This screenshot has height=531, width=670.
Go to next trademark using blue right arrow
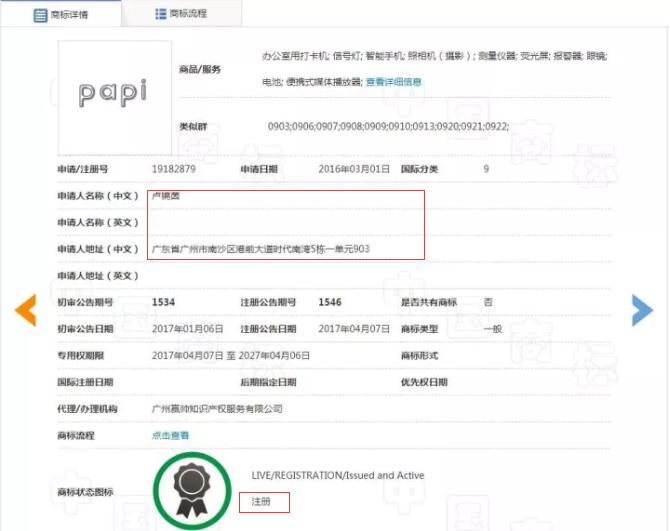click(x=642, y=311)
